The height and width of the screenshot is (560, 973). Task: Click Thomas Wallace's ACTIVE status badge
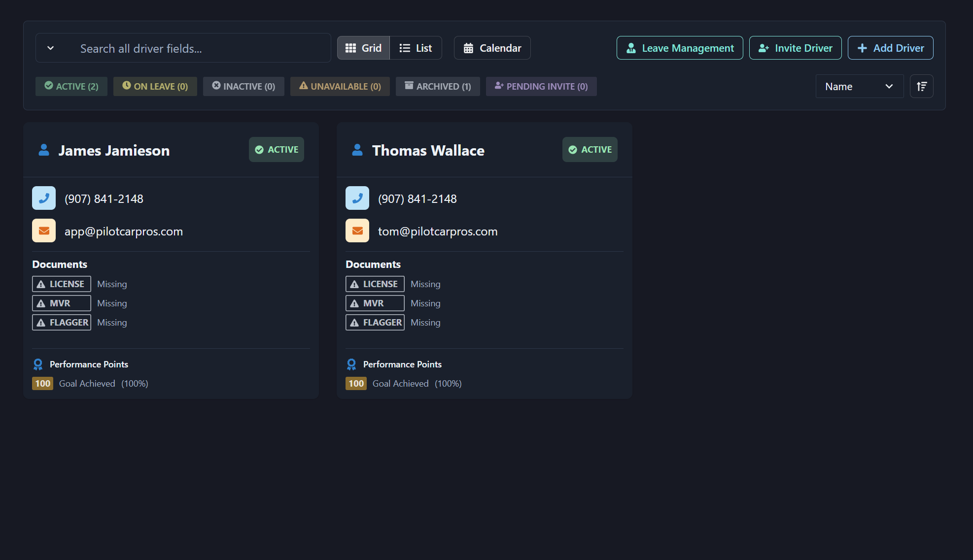(590, 150)
